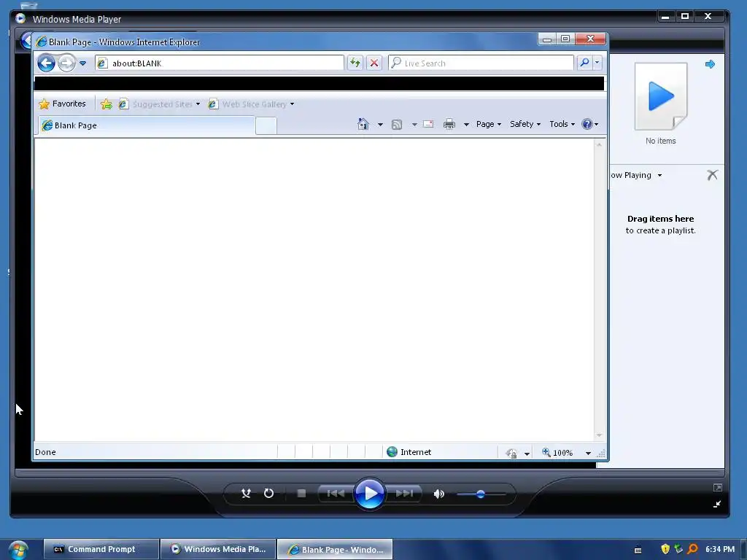Click the Protected Mode lock icon in status bar
The image size is (747, 560).
point(511,453)
